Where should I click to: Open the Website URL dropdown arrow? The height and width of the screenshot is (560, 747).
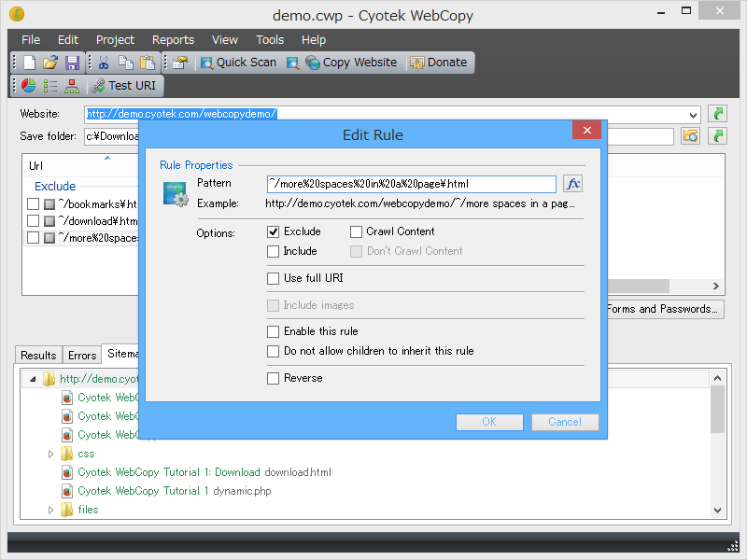click(693, 114)
